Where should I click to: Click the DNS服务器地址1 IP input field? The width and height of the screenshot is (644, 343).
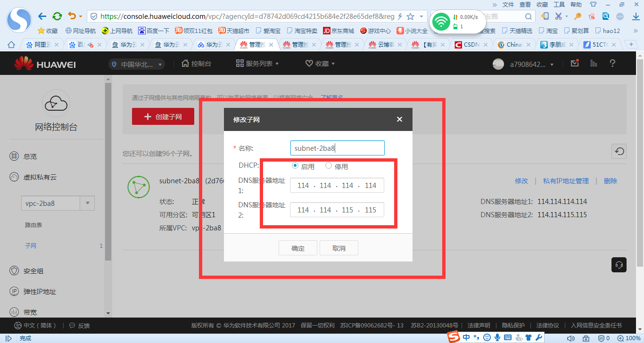coord(337,186)
